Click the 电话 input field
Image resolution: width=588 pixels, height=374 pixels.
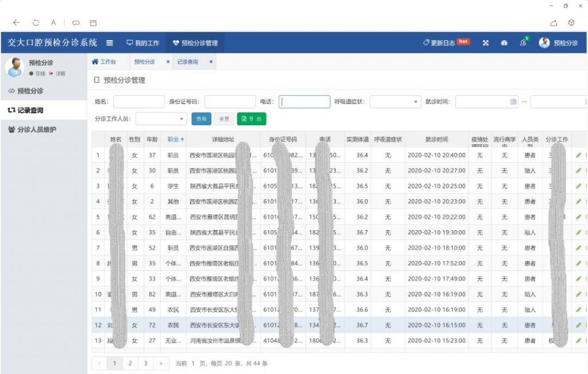pyautogui.click(x=304, y=102)
